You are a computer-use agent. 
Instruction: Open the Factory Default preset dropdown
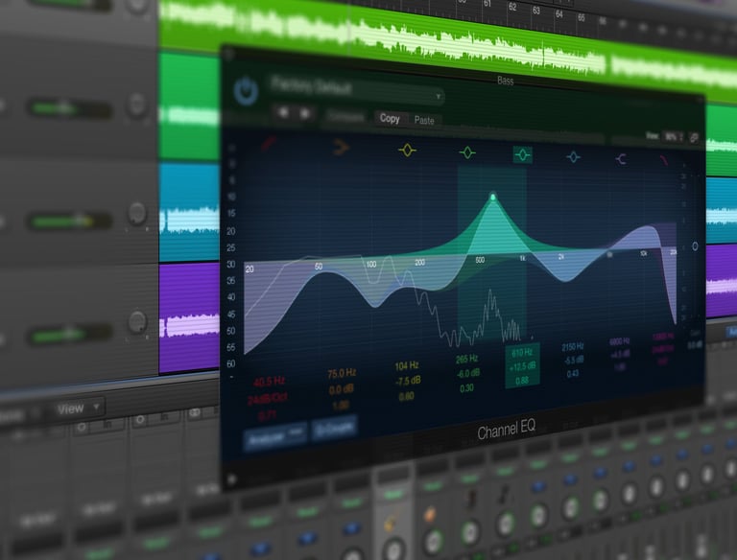click(357, 89)
